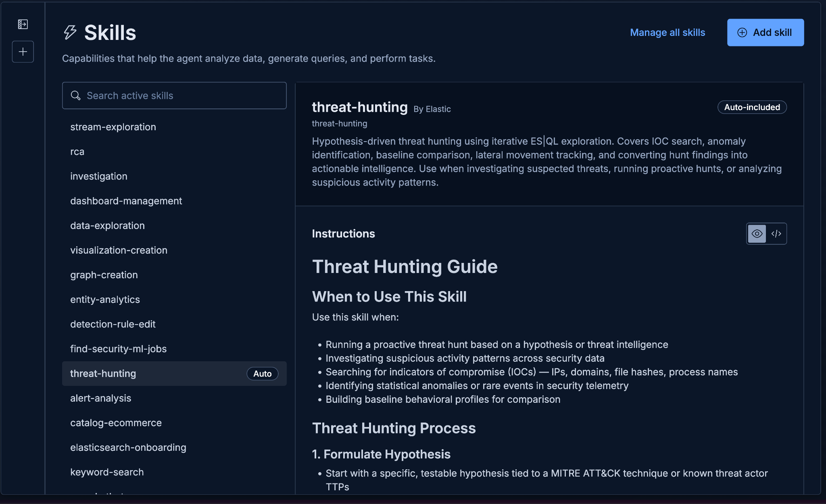Viewport: 826px width, 504px height.
Task: Switch instructions to raw code view
Action: [776, 233]
